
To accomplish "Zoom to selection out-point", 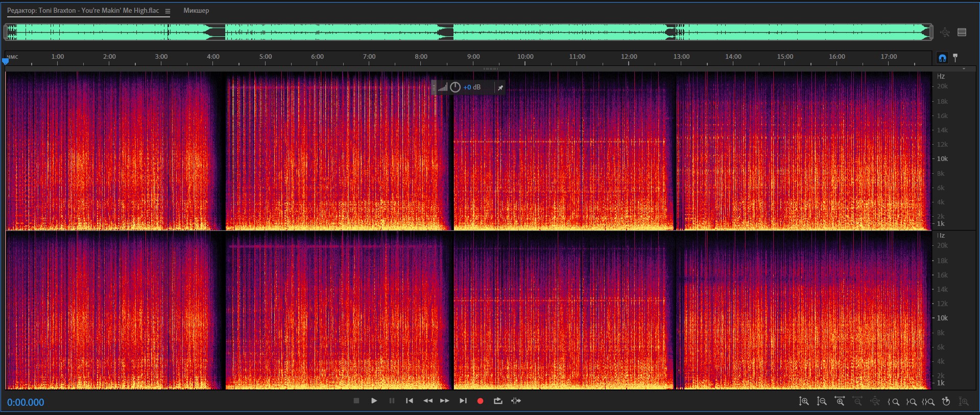I will click(911, 402).
